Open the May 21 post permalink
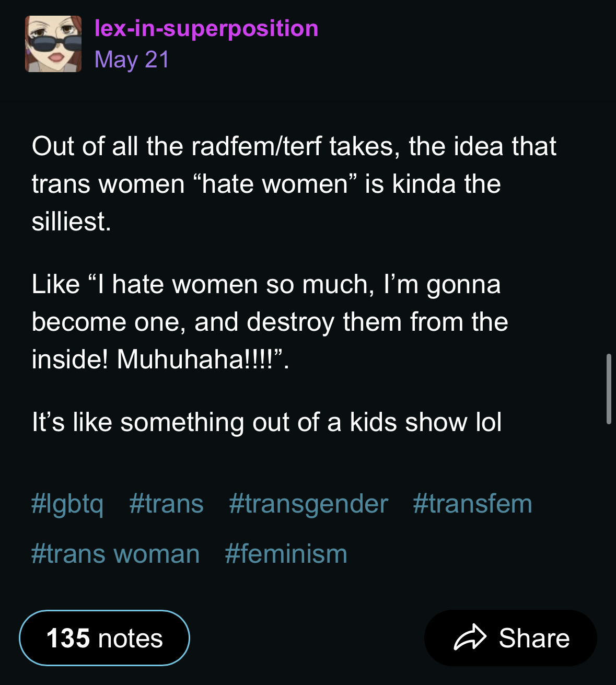 pyautogui.click(x=132, y=60)
